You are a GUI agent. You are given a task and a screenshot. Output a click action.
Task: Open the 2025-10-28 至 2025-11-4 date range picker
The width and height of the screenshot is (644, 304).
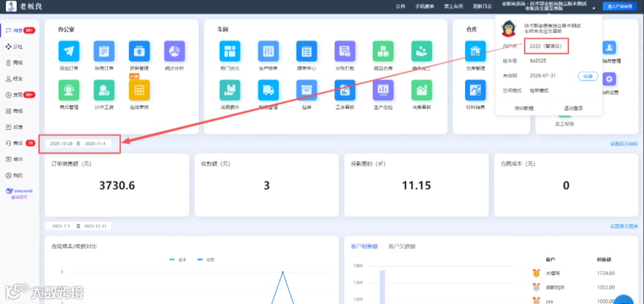[x=79, y=144]
